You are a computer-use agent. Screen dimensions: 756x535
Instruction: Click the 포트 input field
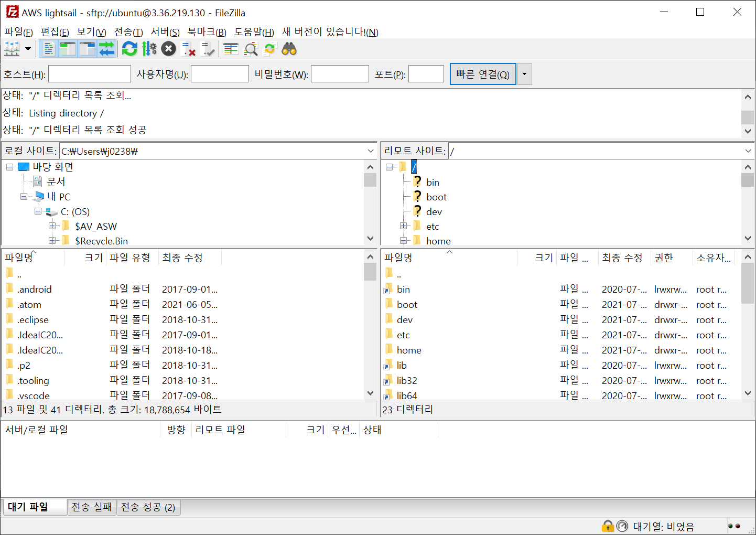(426, 74)
